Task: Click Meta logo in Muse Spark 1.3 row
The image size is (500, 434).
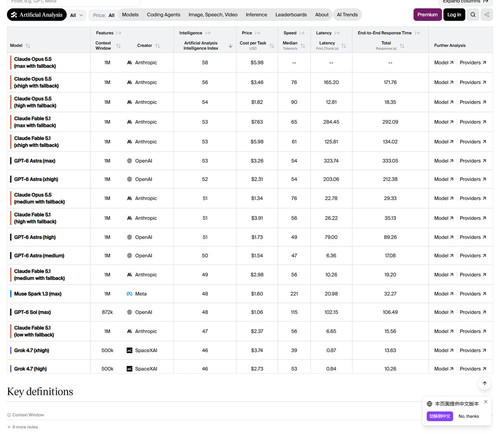Action: 129,294
